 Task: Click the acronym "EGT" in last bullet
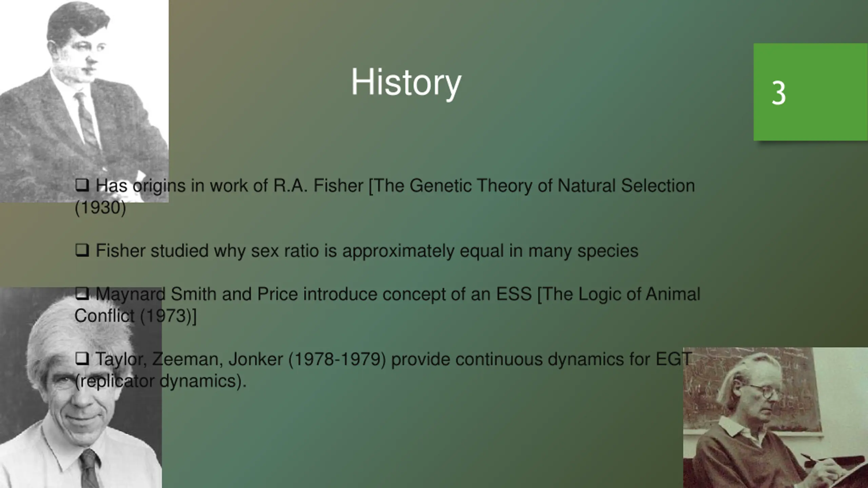tap(673, 359)
